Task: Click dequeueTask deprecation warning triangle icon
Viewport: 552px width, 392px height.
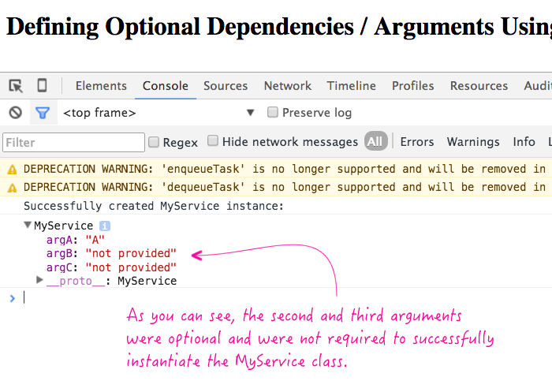Action: [x=12, y=188]
